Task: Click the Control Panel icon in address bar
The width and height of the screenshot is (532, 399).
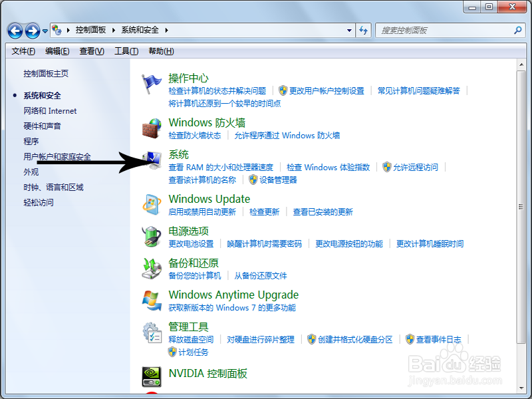Action: click(57, 30)
